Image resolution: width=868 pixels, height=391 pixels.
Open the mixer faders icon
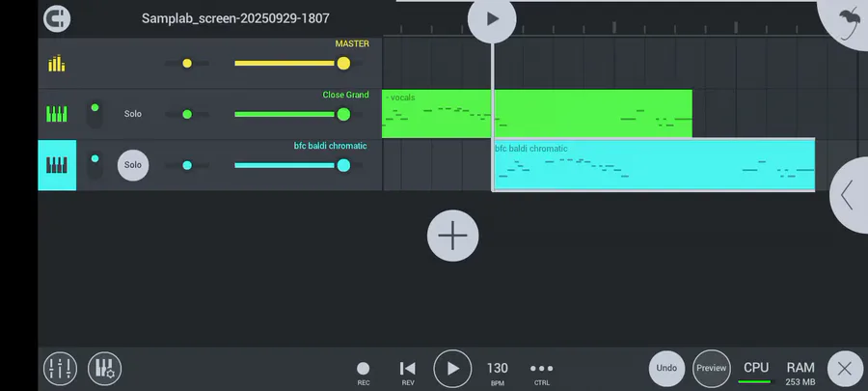[x=60, y=368]
